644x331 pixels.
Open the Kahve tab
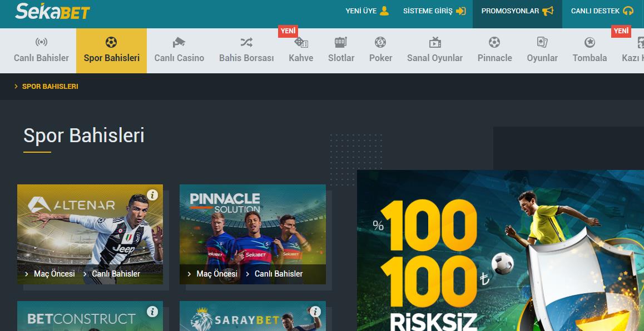click(301, 51)
